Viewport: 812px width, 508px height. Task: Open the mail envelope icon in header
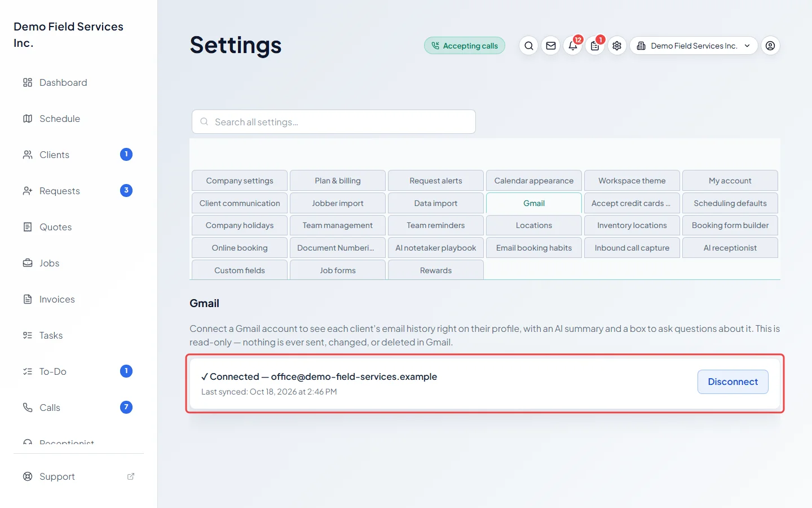(x=551, y=46)
